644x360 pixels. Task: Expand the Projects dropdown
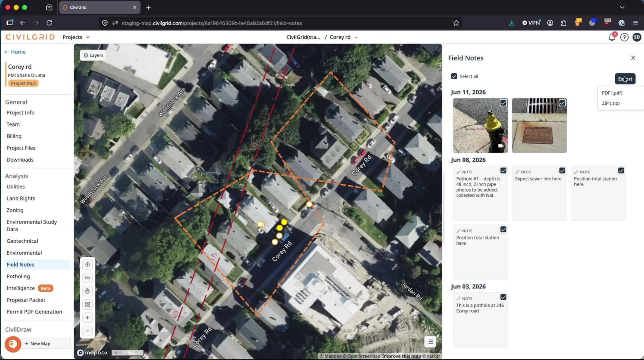tap(76, 37)
